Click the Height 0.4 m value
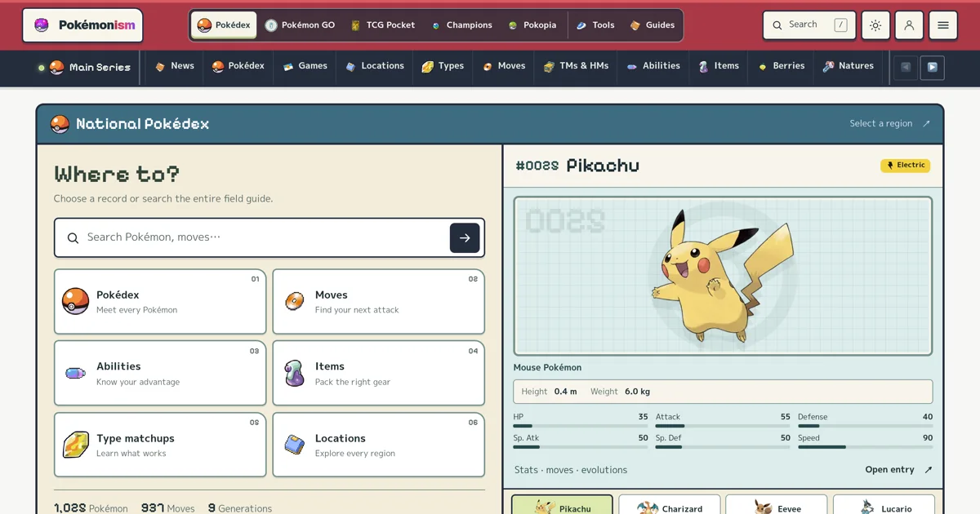The height and width of the screenshot is (514, 980). (549, 392)
